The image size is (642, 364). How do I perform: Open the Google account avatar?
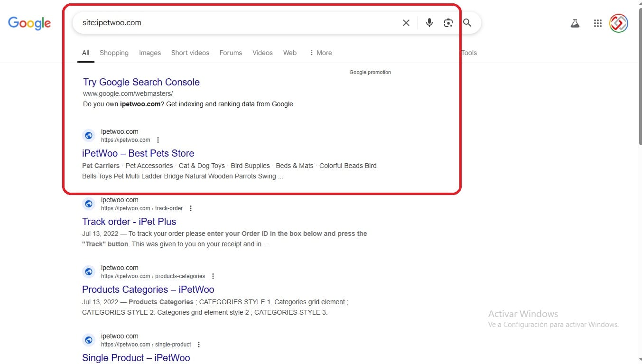pyautogui.click(x=619, y=23)
